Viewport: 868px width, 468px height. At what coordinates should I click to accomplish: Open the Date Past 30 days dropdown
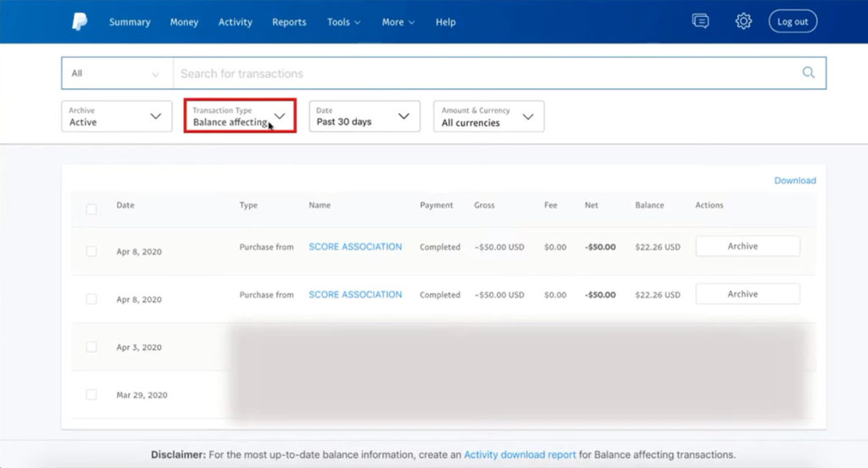pos(363,116)
